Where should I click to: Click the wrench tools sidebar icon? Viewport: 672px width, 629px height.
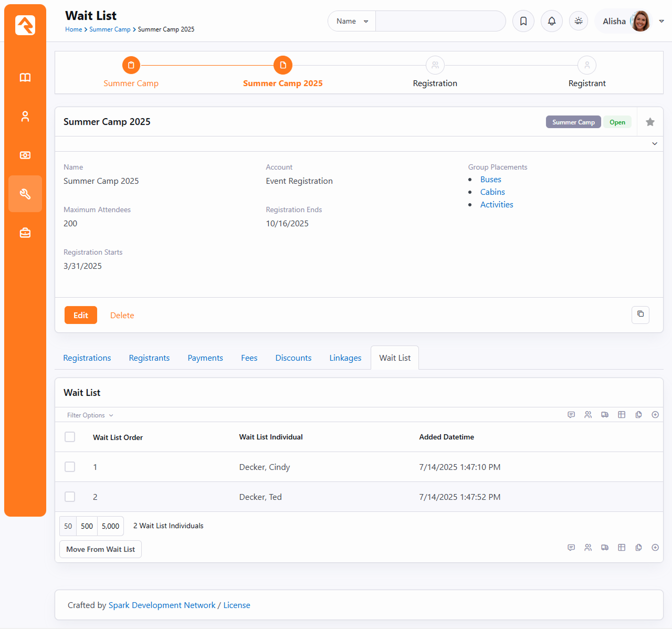25,194
